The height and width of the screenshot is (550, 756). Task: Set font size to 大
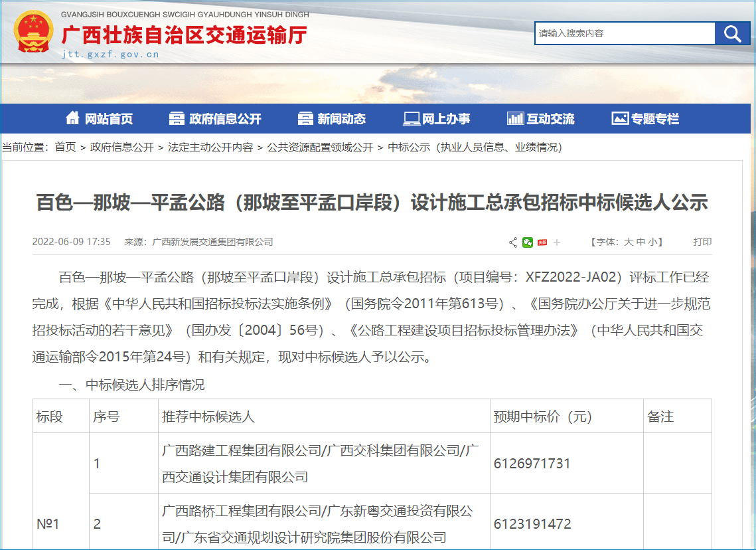[x=628, y=242]
